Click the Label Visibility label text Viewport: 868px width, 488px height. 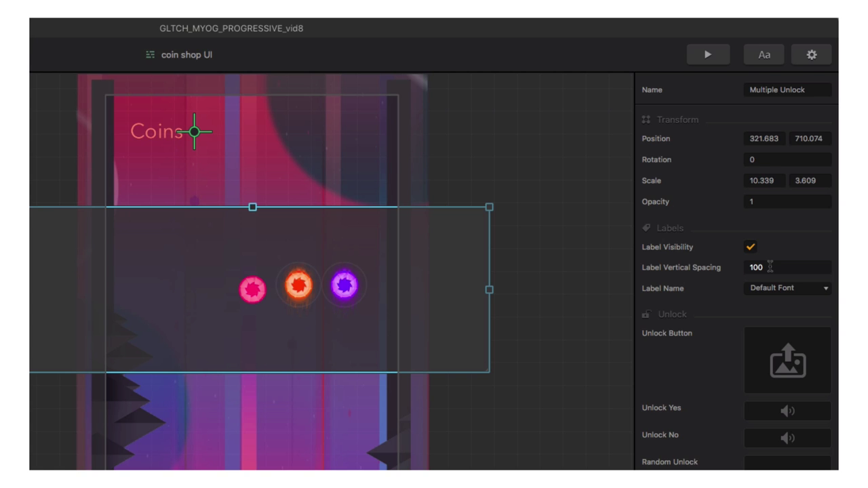coord(667,247)
